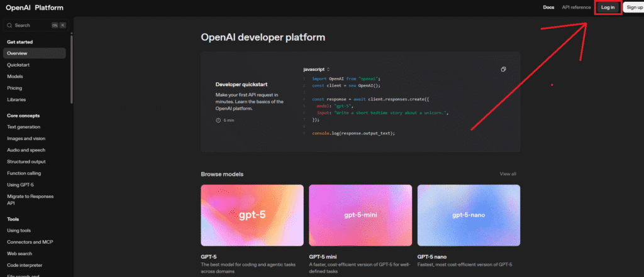Open Images and vision page
The image size is (644, 277).
26,139
